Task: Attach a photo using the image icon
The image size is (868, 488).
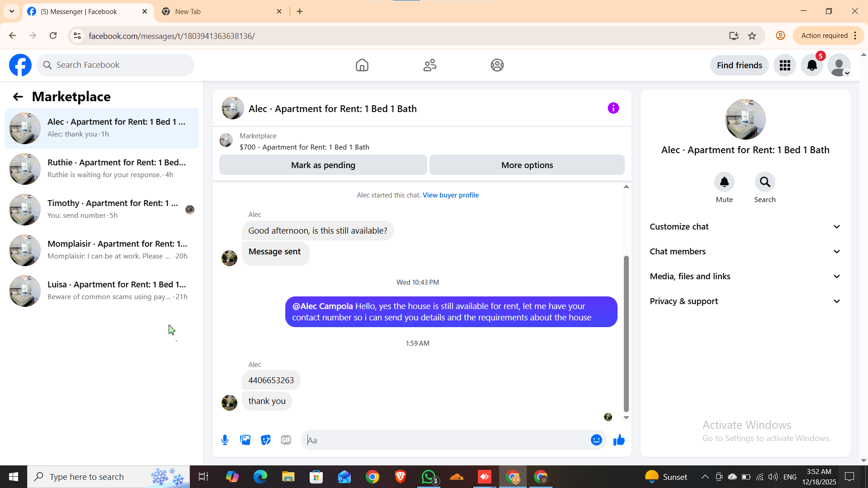Action: tap(245, 440)
